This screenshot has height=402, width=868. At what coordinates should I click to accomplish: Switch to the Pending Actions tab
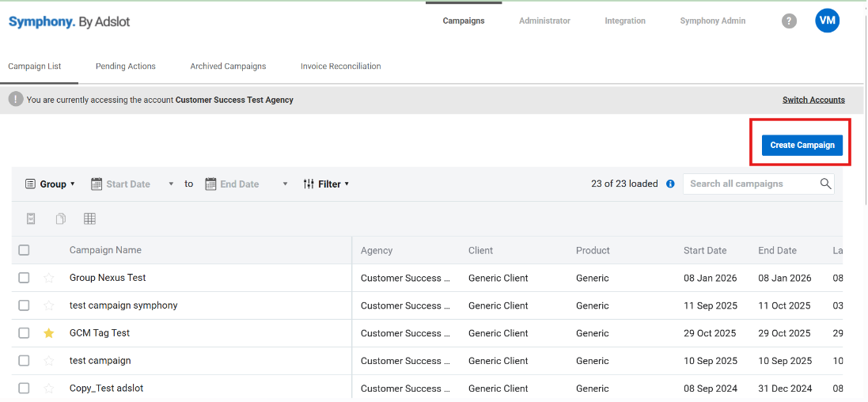pos(126,66)
